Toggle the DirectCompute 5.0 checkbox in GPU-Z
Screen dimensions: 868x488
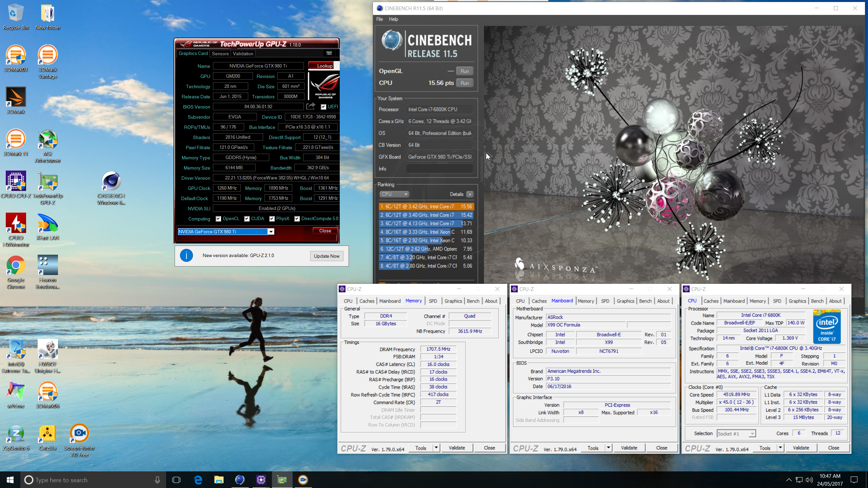tap(297, 219)
